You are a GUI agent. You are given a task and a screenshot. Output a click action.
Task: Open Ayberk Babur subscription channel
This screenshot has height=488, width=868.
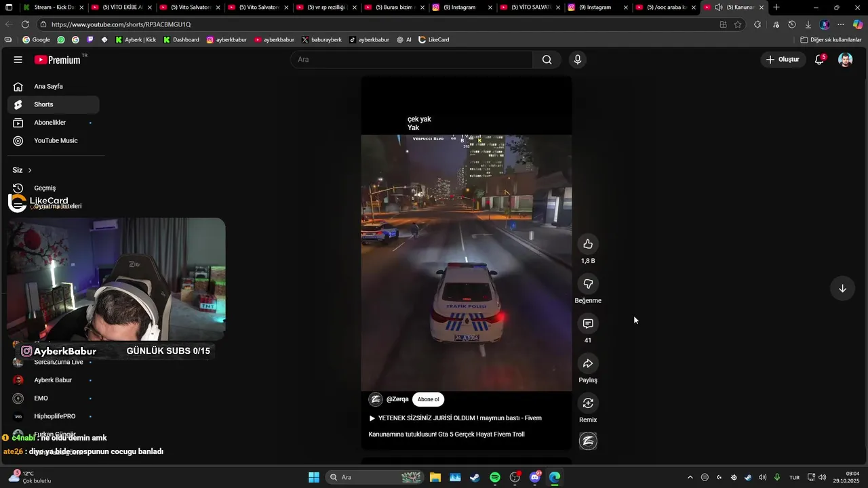pyautogui.click(x=53, y=380)
